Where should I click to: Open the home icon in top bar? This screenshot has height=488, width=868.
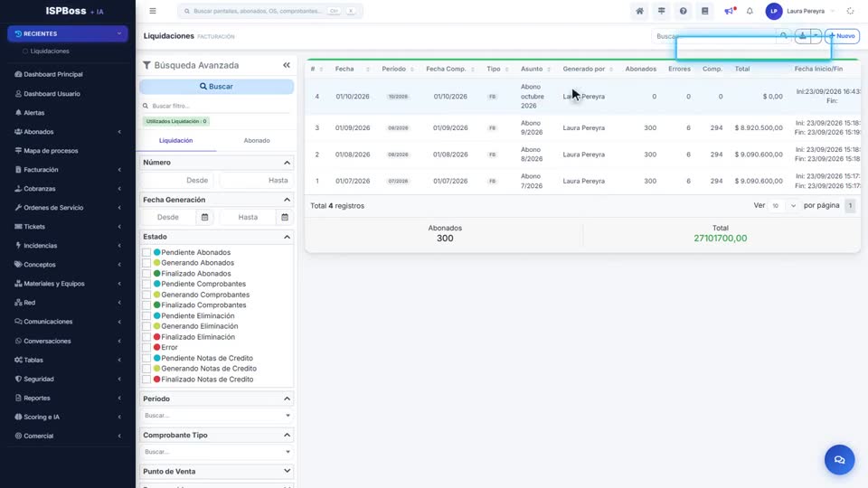pos(639,11)
